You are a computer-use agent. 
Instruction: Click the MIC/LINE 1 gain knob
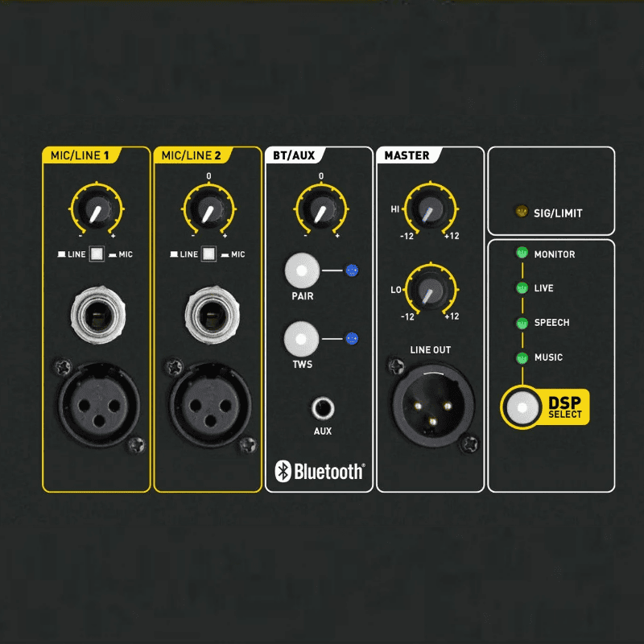(97, 212)
